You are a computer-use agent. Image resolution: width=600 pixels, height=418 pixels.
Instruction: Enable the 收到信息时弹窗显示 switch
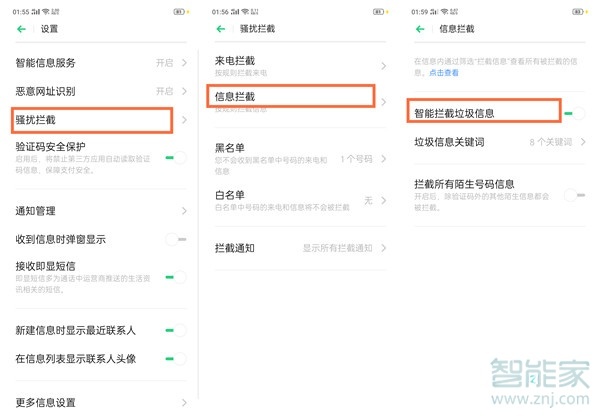(176, 239)
